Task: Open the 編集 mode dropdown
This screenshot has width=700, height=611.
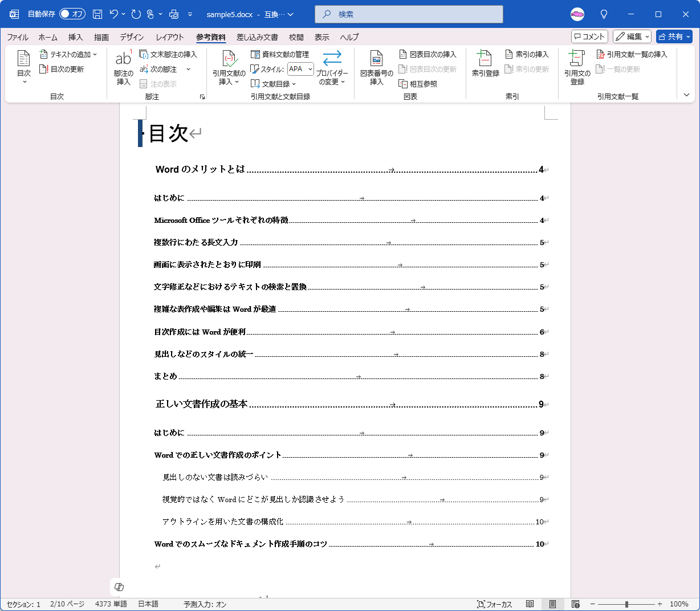Action: (x=632, y=36)
